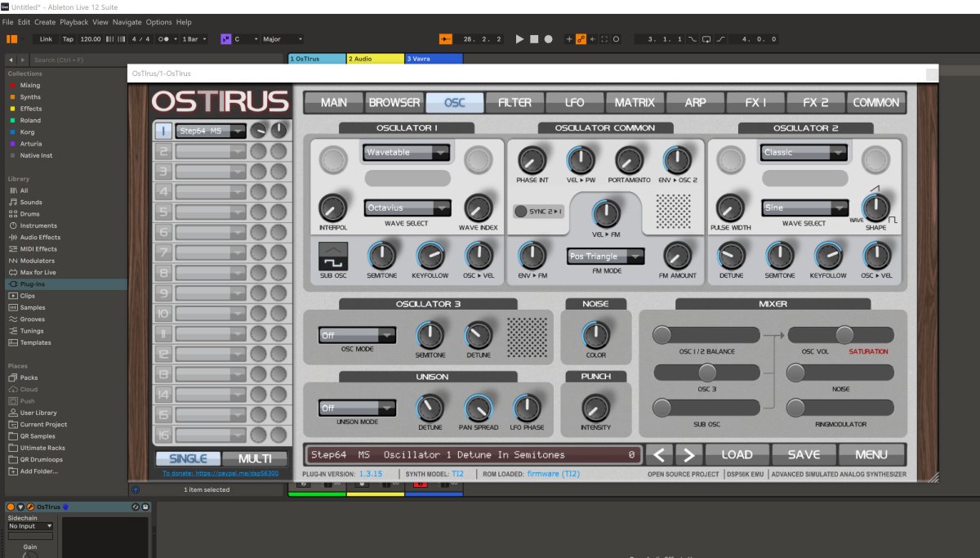Open Step64 MS preset dropdown for part 1

coord(211,131)
